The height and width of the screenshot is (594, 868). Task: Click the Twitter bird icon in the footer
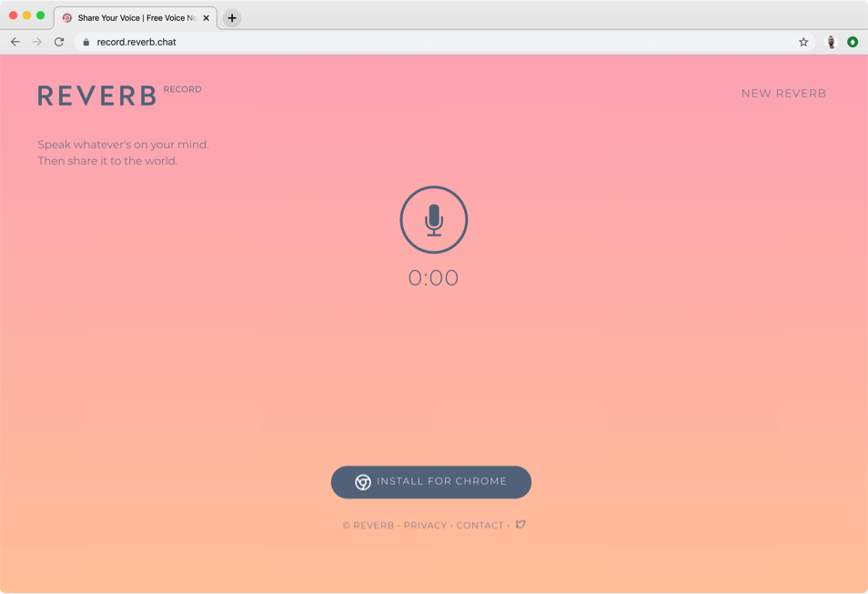[x=520, y=525]
